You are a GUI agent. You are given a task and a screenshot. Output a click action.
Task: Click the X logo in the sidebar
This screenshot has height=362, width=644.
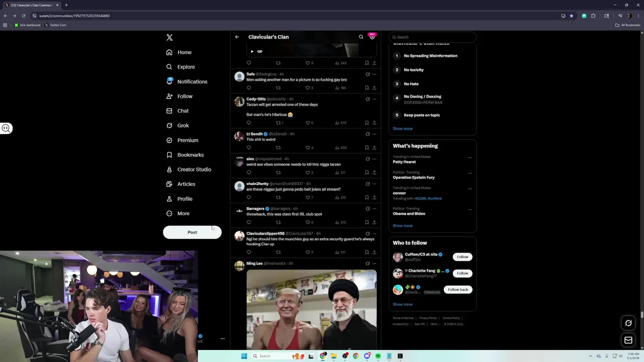pyautogui.click(x=170, y=38)
